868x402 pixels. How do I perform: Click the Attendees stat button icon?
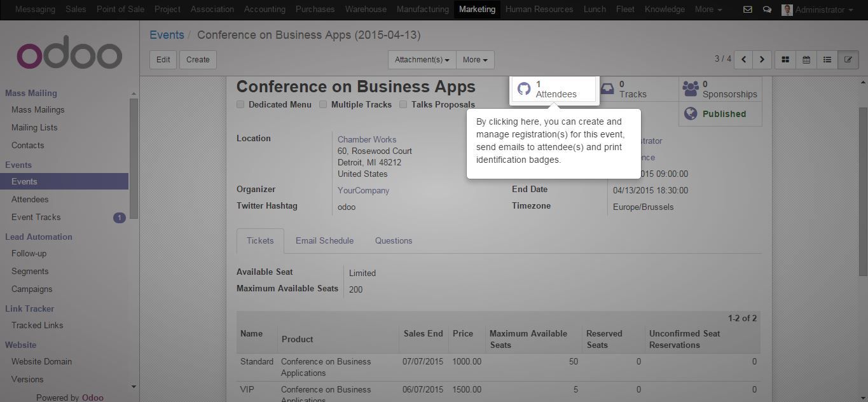[524, 88]
